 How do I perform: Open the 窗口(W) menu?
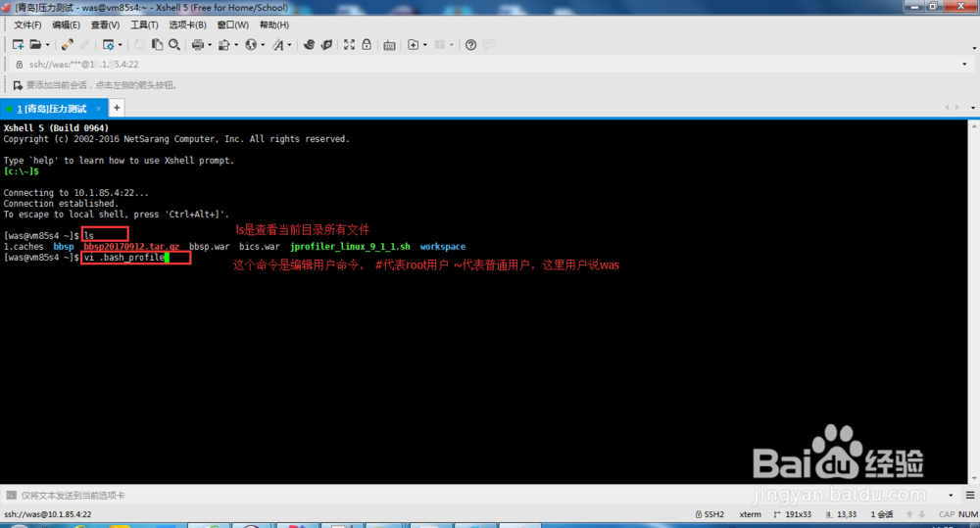tap(232, 25)
